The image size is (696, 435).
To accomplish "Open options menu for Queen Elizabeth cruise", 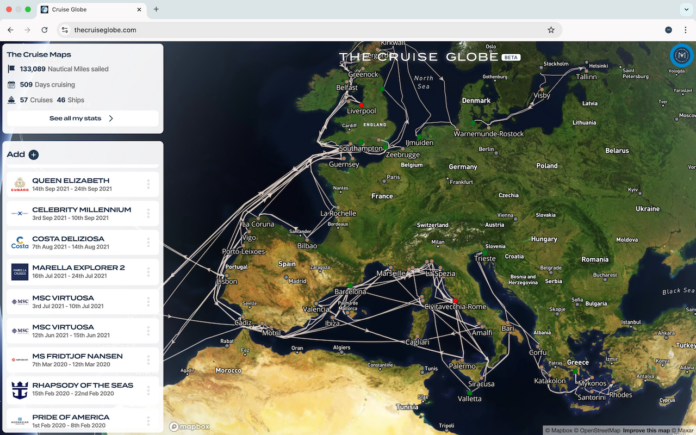I will point(148,184).
